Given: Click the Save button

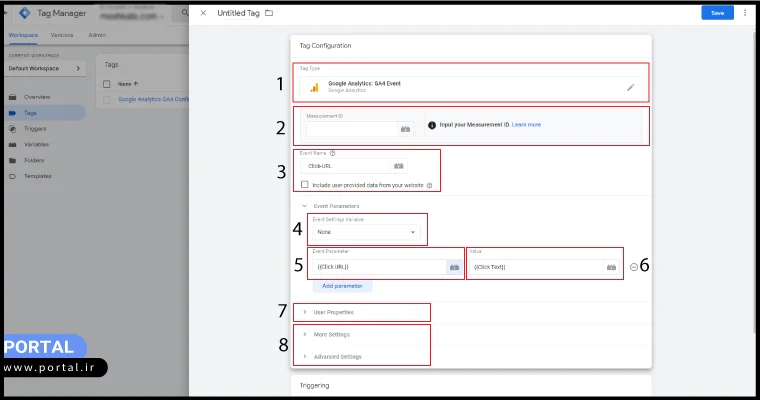Looking at the screenshot, I should (x=717, y=13).
